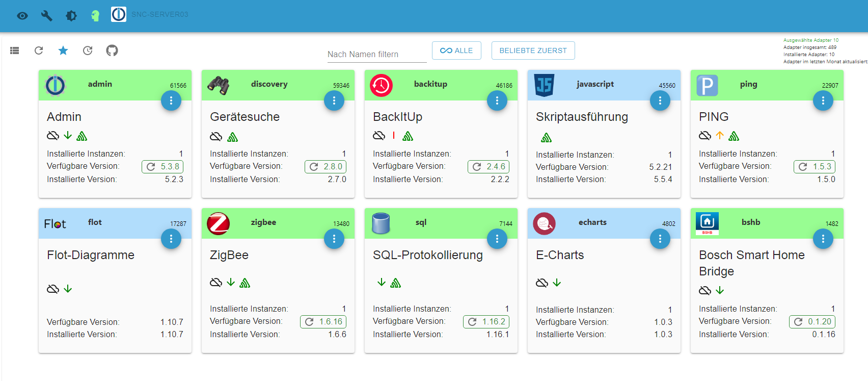
Task: Click the 'Adapter insgesamt: 489' statistic
Action: [x=810, y=47]
